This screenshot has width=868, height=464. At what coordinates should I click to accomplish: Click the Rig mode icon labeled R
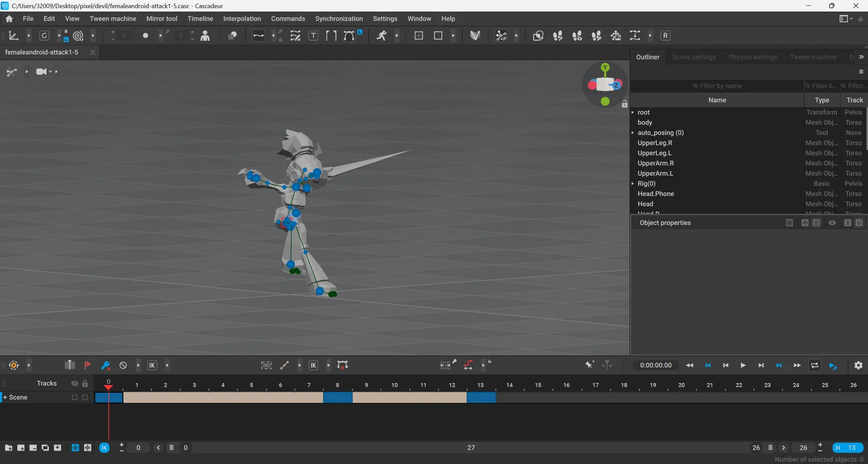[x=665, y=36]
